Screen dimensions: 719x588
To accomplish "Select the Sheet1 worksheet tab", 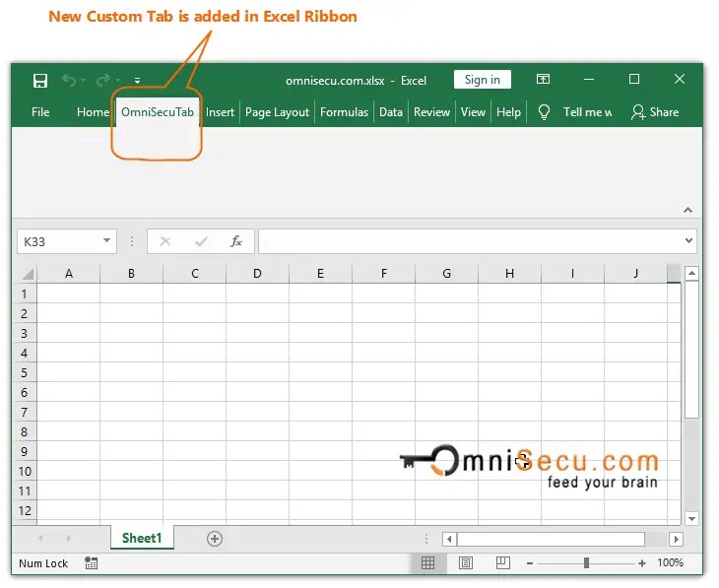I will coord(142,538).
